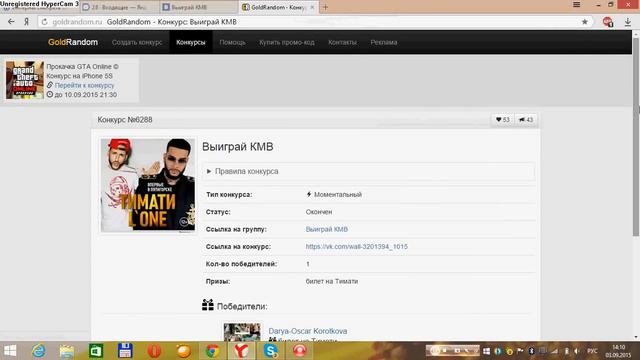Screen dimensions: 640x360
Task: Open the HyperCam recorder taskbar icon
Action: click(299, 351)
